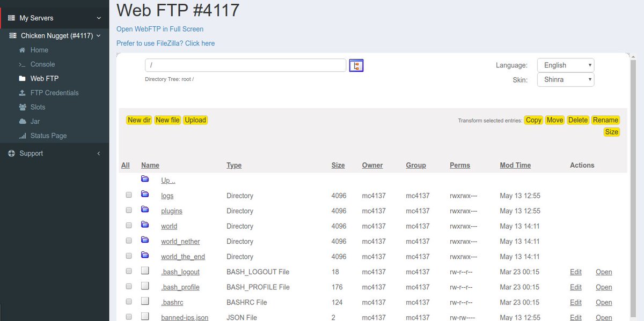Click the Chicken Nugget server icon

point(13,36)
